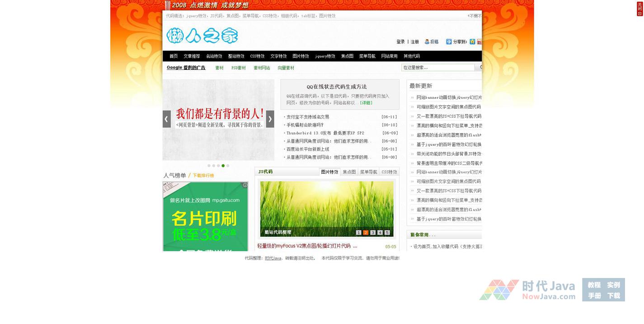Viewport: 644px width, 324px height.
Task: Click the ad info icon
Action: coord(245,185)
